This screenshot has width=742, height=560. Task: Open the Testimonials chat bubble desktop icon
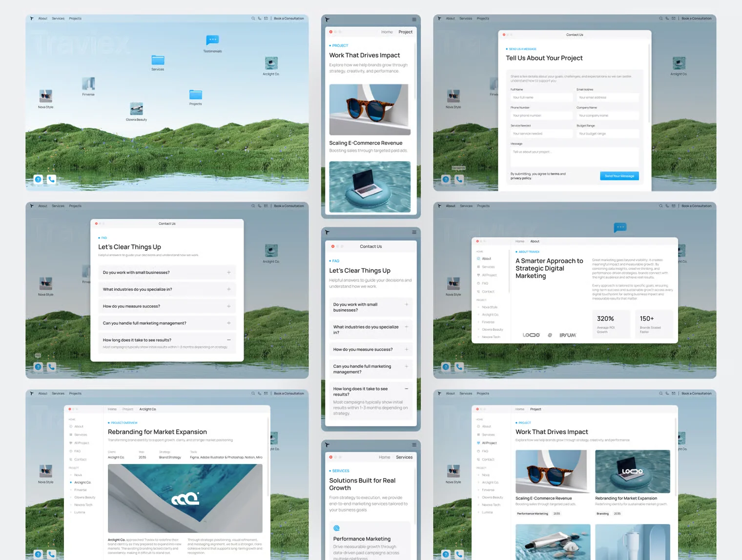[212, 40]
